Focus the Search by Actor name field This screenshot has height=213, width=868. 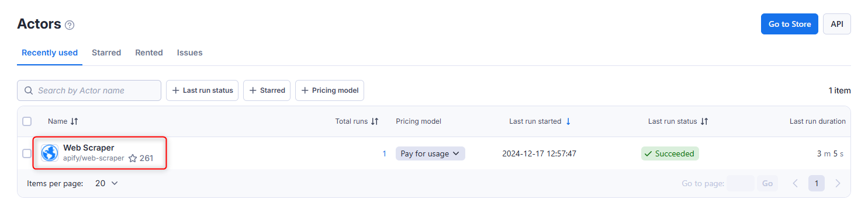click(x=89, y=90)
